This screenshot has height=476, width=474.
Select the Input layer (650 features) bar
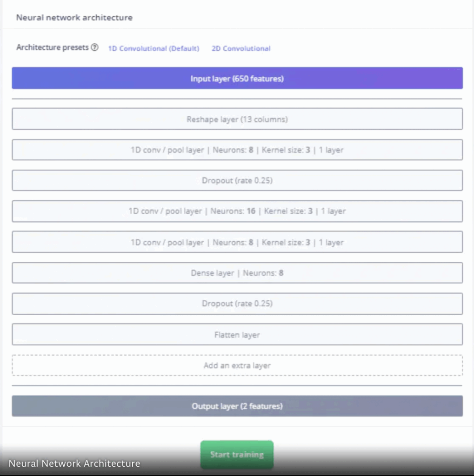pos(237,78)
